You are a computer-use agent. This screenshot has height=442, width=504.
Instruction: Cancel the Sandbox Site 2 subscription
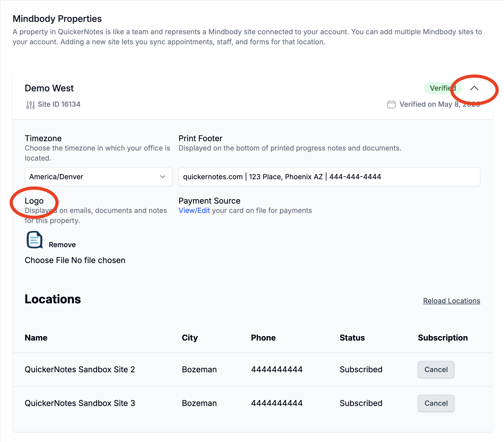[436, 370]
